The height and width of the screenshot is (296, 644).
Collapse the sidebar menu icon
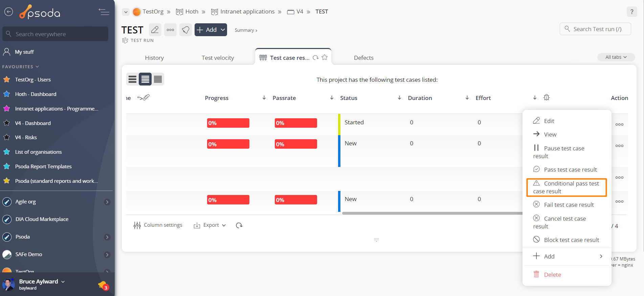coord(104,12)
